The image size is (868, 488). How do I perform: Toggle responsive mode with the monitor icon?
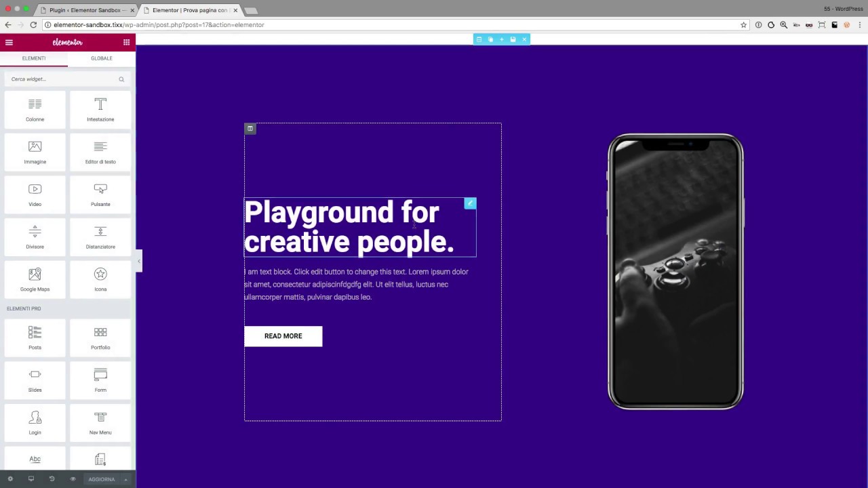(31, 479)
